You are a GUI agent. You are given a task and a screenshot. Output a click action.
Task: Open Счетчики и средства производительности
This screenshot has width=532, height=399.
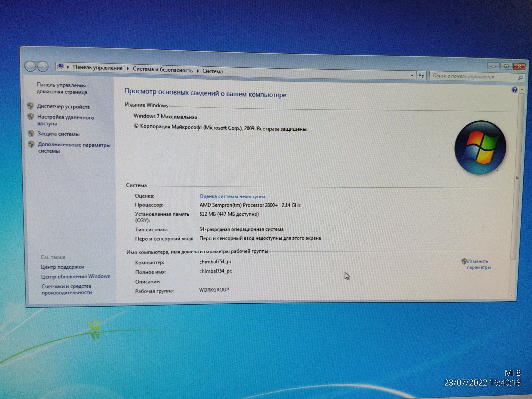(x=66, y=289)
